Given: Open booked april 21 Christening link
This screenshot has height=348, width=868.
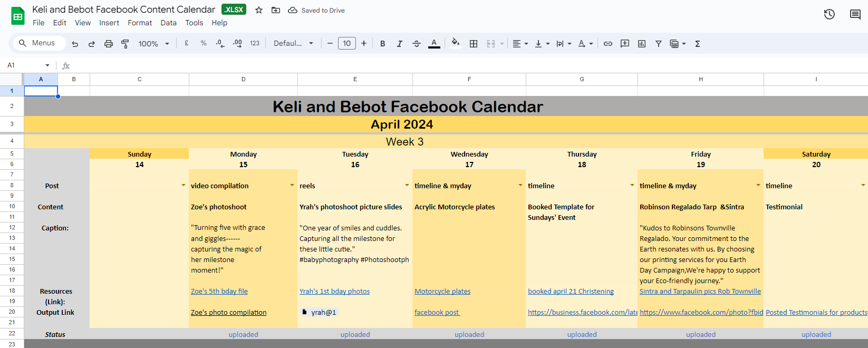Looking at the screenshot, I should tap(571, 291).
